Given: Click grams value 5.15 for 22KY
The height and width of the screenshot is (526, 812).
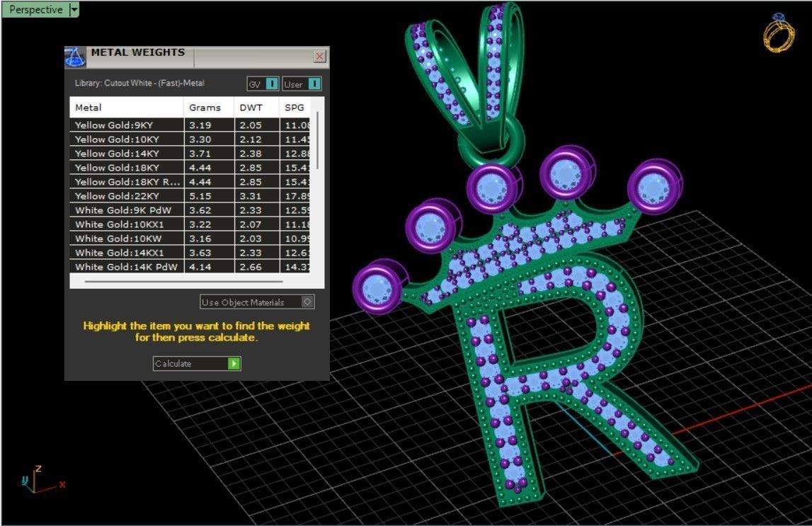Looking at the screenshot, I should pyautogui.click(x=200, y=196).
